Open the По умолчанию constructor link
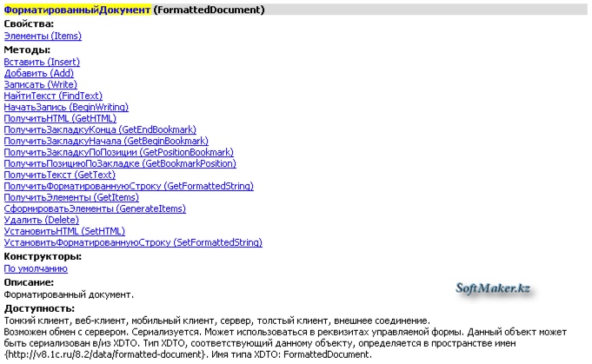Viewport: 592px width, 364px height. pyautogui.click(x=36, y=269)
